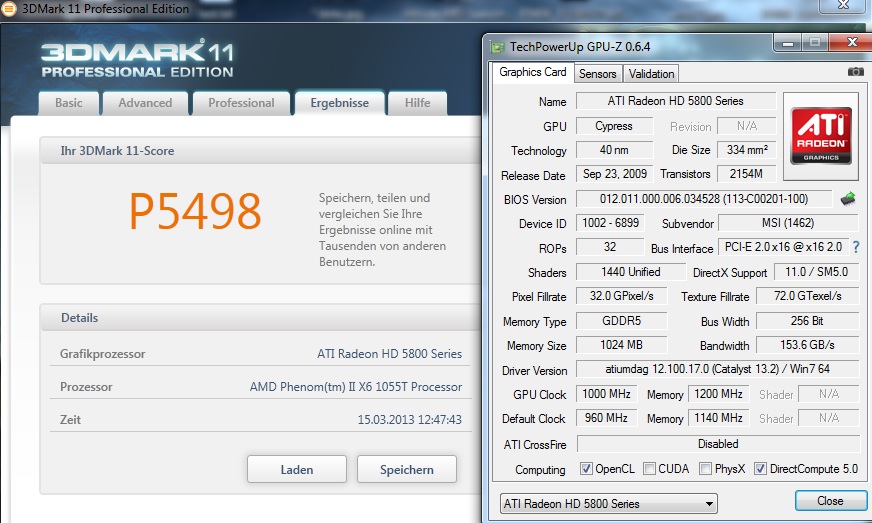
Task: Click the Name field ATI Radeon HD 5800 Series
Action: pos(676,101)
